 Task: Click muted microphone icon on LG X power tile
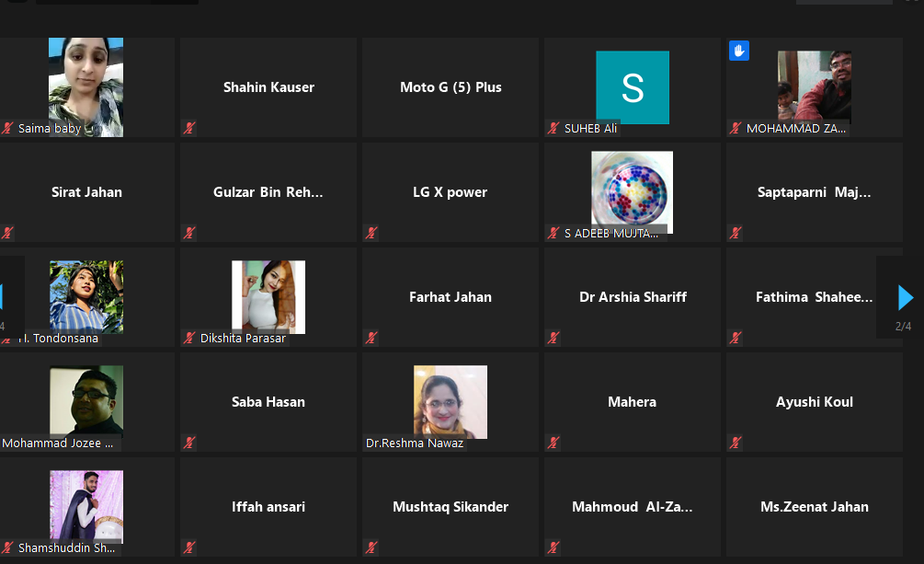pyautogui.click(x=371, y=234)
